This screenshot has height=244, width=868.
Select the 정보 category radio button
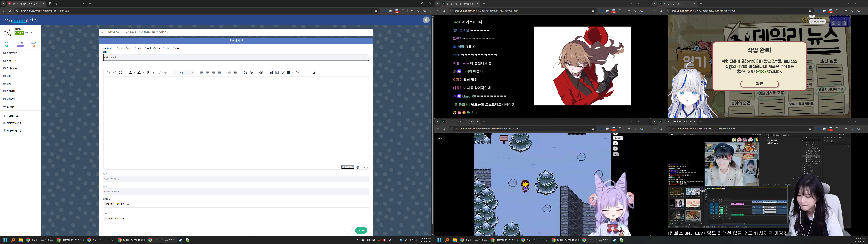click(x=117, y=49)
